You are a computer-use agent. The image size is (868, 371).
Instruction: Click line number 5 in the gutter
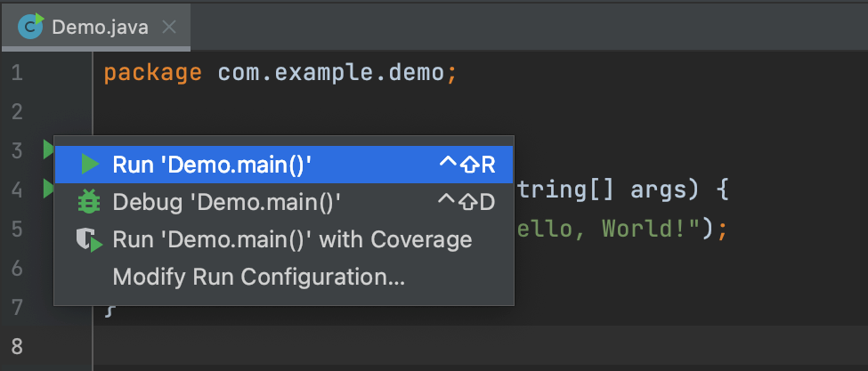(17, 229)
